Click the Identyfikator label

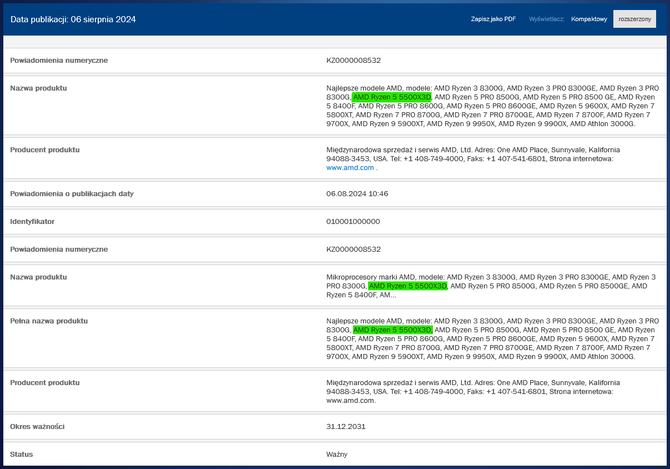coord(32,221)
